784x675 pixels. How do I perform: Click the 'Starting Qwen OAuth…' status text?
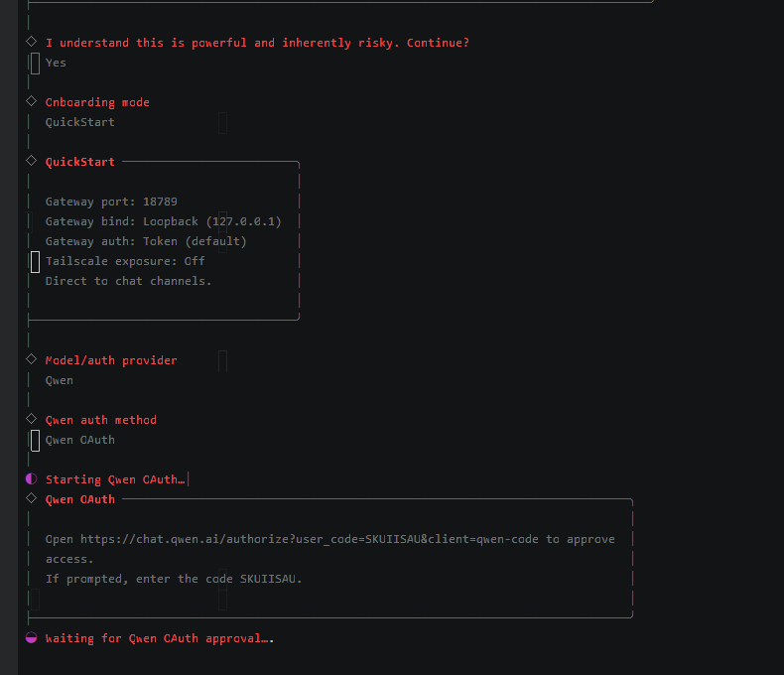tap(115, 479)
